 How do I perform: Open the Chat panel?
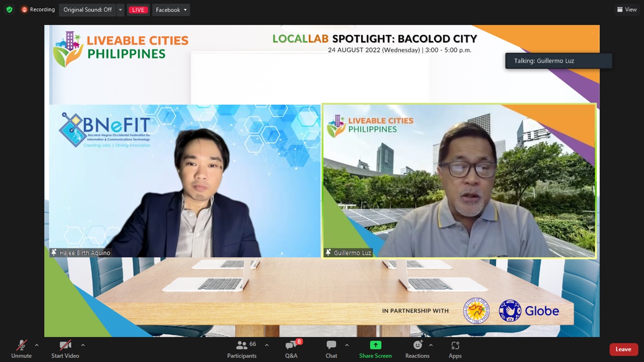pyautogui.click(x=331, y=349)
